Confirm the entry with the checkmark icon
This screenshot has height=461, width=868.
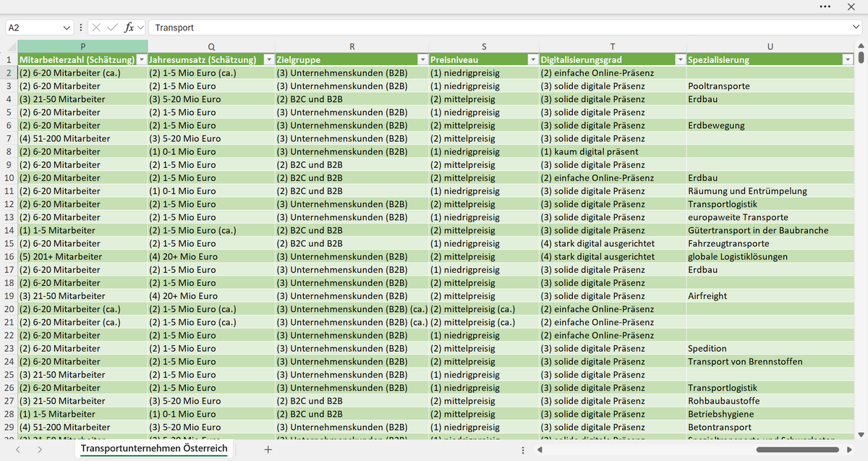[112, 28]
